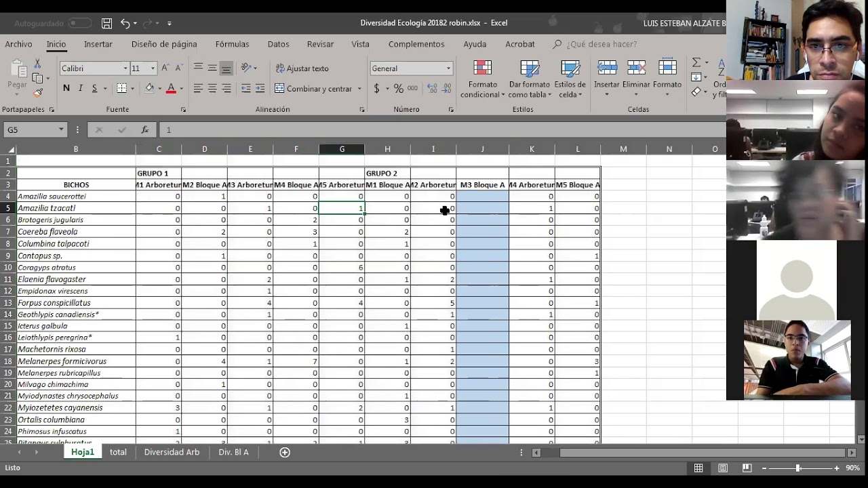This screenshot has height=488, width=868.
Task: Apply center horizontal alignment
Action: pos(212,88)
